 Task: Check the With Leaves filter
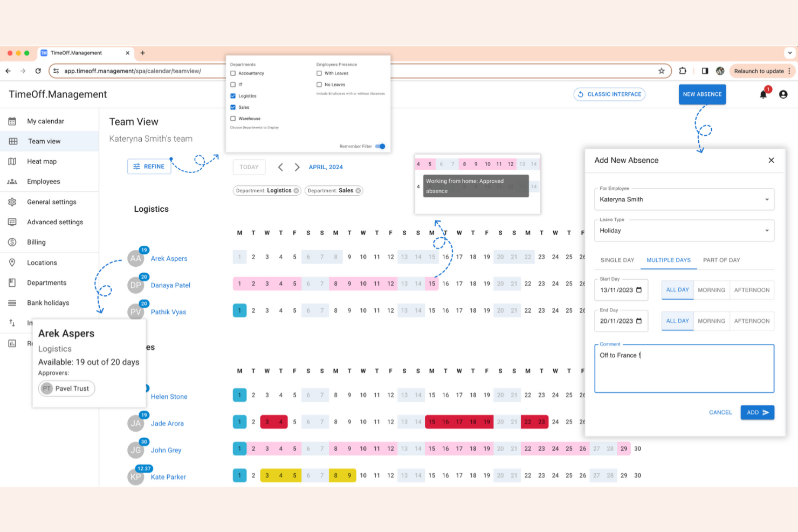[319, 73]
